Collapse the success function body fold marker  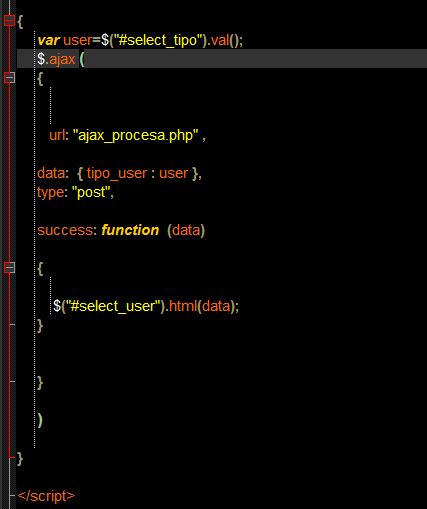(x=9, y=267)
